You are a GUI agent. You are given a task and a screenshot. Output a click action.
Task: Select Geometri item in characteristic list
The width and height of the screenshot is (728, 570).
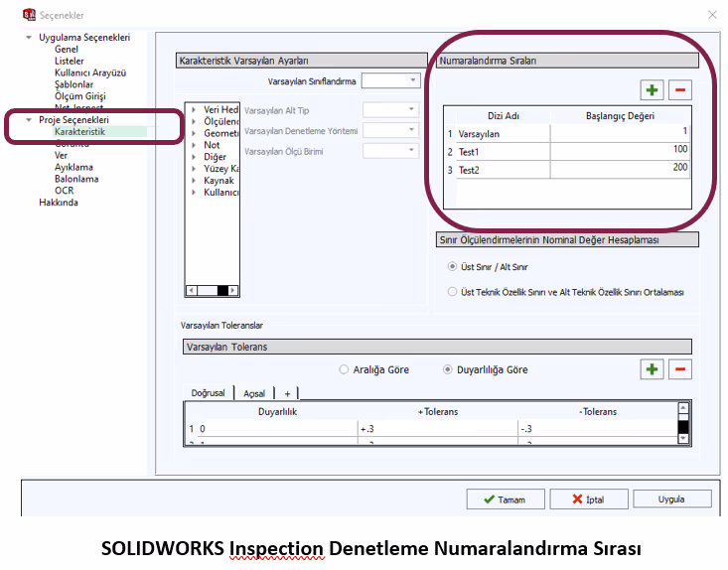220,133
